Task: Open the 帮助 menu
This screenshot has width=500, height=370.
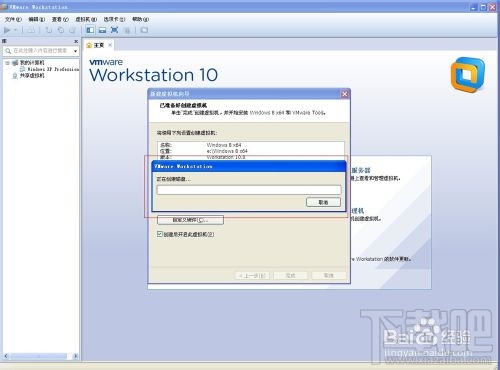Action: [140, 19]
